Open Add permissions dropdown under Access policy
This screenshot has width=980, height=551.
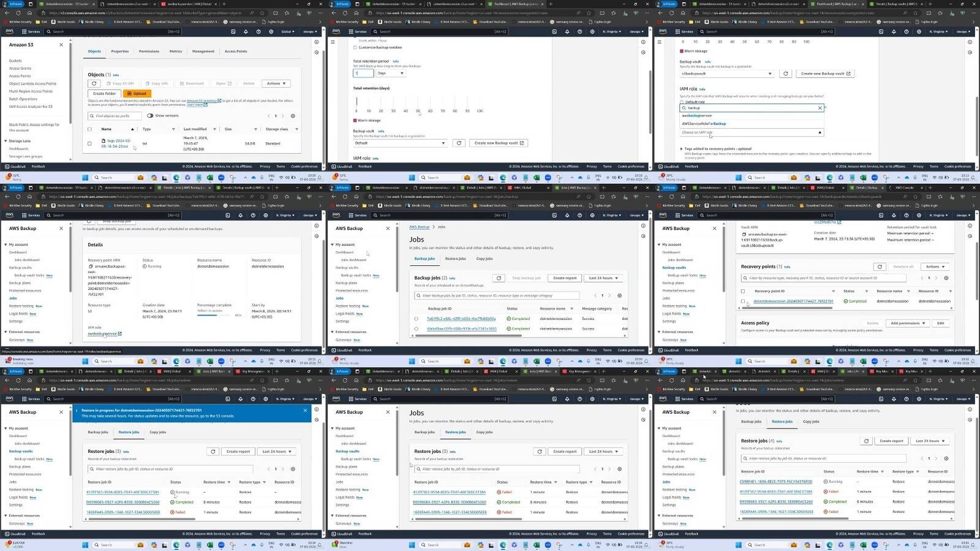pyautogui.click(x=908, y=323)
